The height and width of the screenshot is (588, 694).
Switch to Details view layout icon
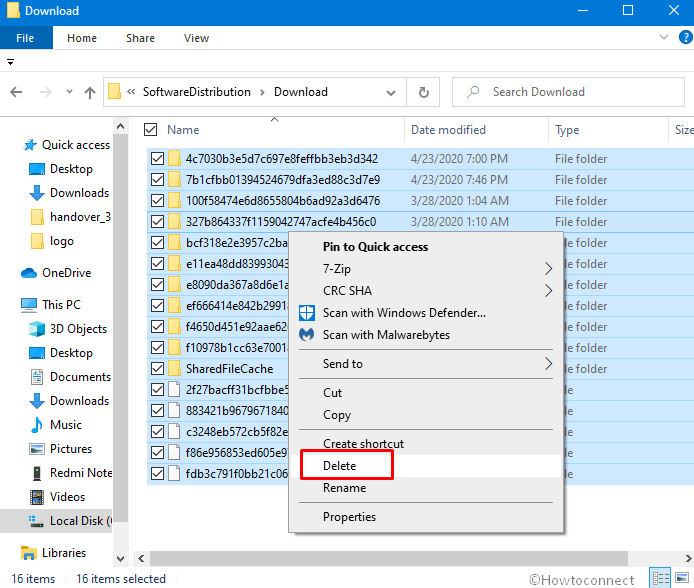click(x=660, y=578)
